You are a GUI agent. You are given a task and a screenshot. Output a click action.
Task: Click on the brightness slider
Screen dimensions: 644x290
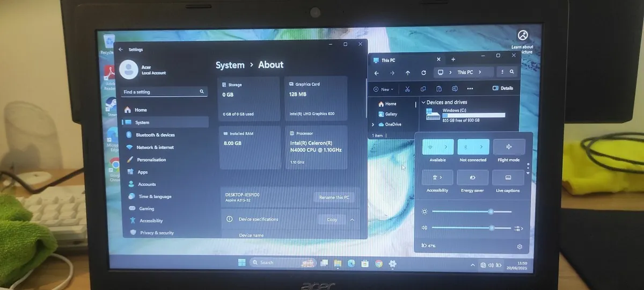tap(472, 212)
